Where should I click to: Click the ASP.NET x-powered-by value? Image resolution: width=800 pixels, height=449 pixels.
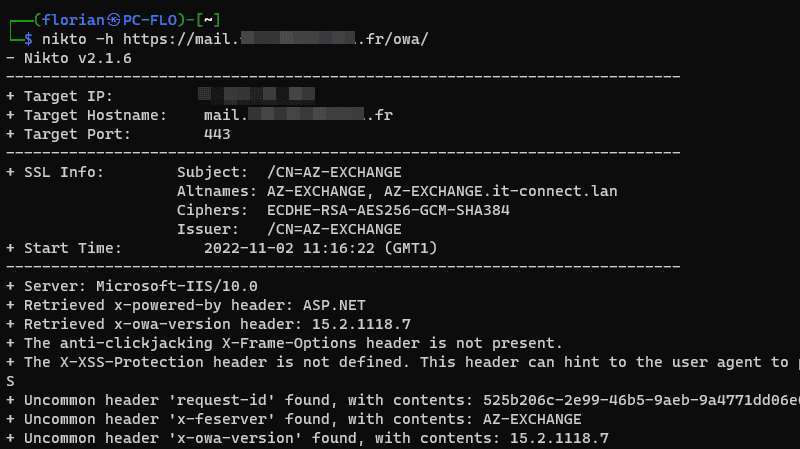pos(334,305)
